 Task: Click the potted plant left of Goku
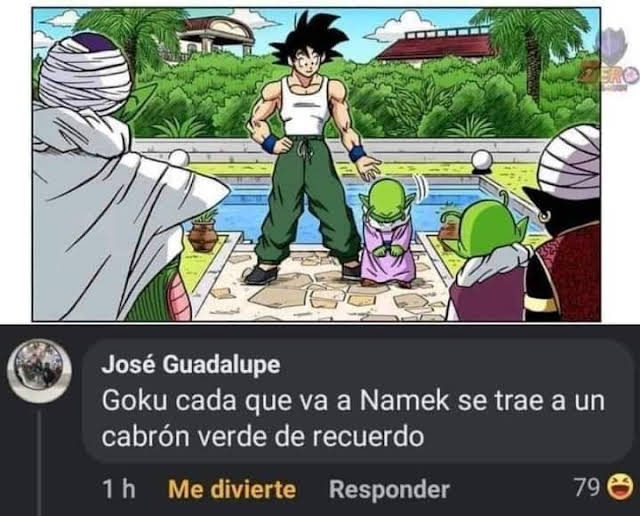[x=203, y=232]
